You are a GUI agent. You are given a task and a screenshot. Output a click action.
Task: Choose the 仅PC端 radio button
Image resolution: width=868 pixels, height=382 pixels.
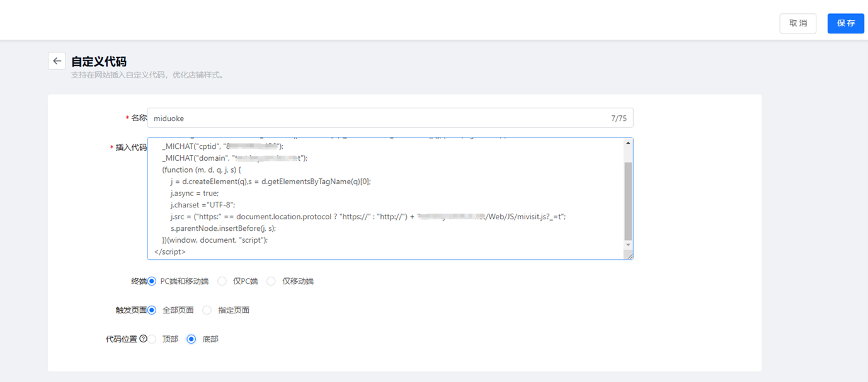tap(222, 281)
